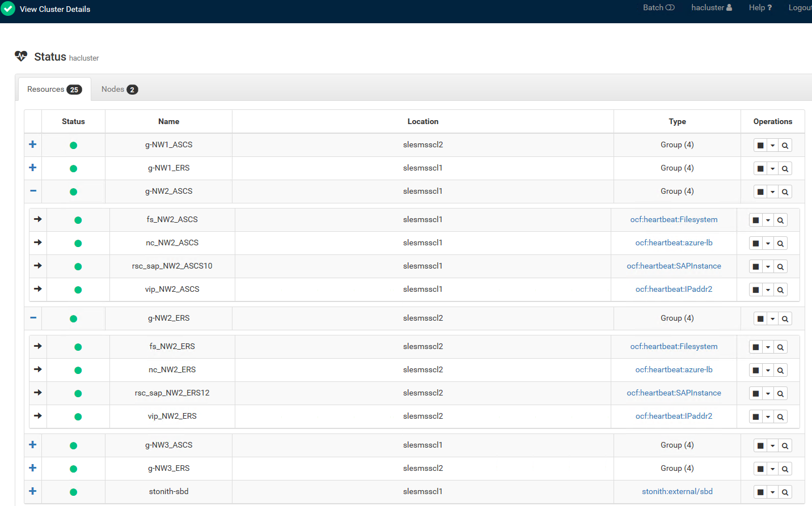812x506 pixels.
Task: Stop rsc_sap_NW2_ASCS10 resource
Action: pyautogui.click(x=756, y=267)
